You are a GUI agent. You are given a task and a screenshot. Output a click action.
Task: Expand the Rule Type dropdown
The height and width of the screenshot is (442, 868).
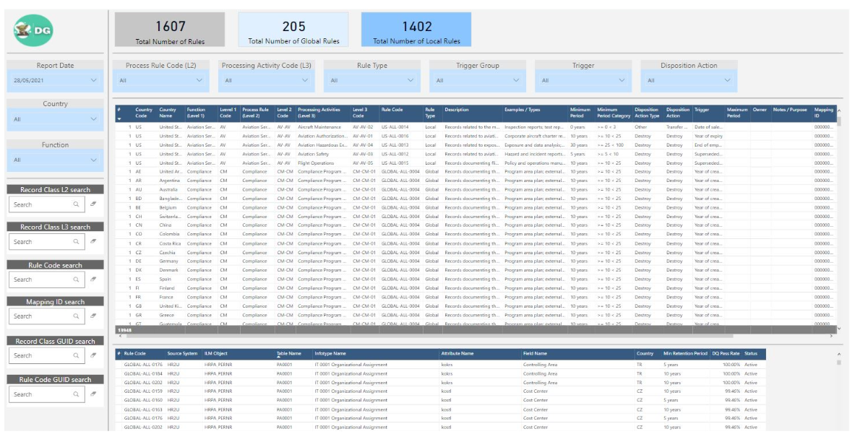372,80
